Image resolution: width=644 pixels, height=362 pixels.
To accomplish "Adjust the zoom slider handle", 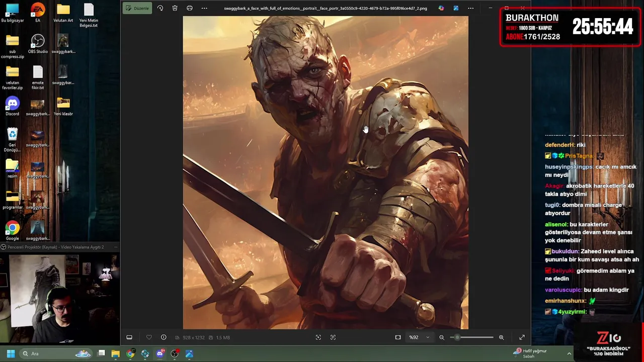I will pos(457,337).
